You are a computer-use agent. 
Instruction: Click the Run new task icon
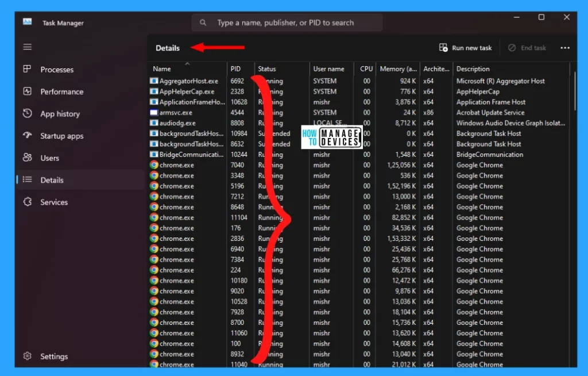[x=443, y=48]
